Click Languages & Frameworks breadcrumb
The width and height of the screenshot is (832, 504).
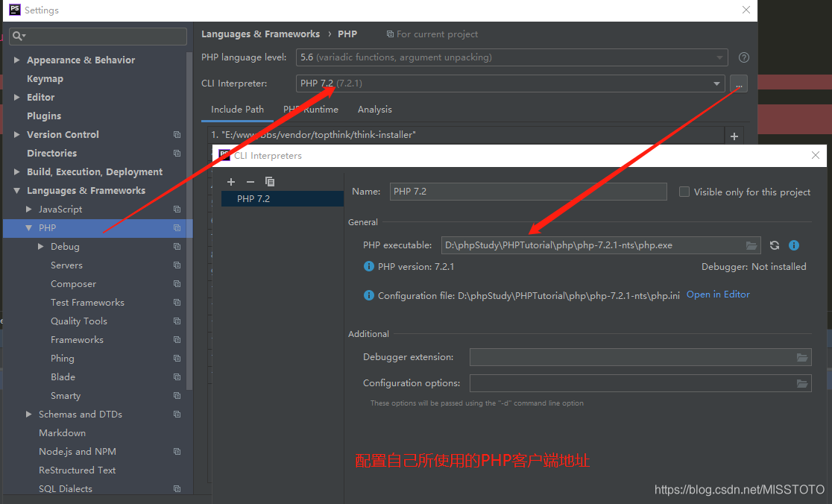pos(260,34)
